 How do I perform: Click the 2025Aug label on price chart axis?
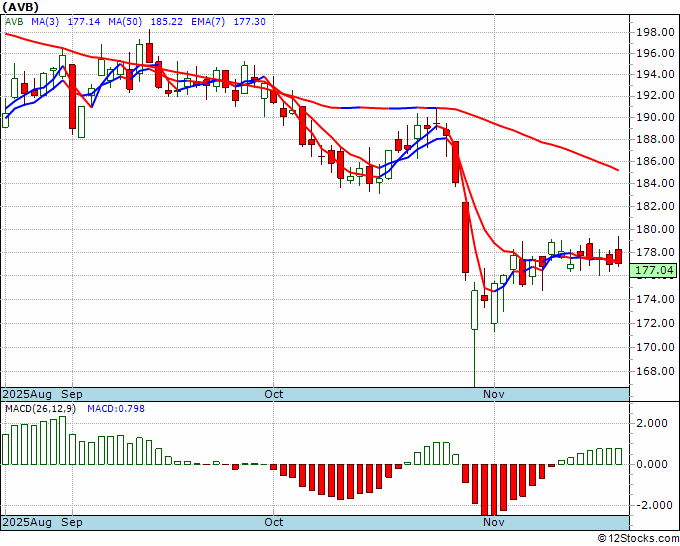click(27, 395)
